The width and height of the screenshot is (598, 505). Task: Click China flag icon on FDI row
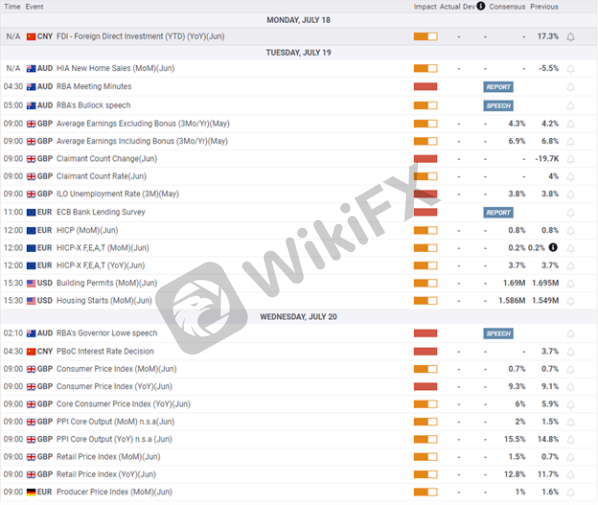tap(31, 37)
